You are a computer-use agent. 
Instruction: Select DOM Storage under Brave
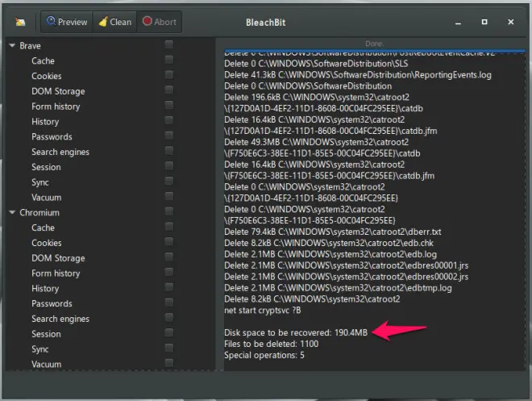point(58,91)
